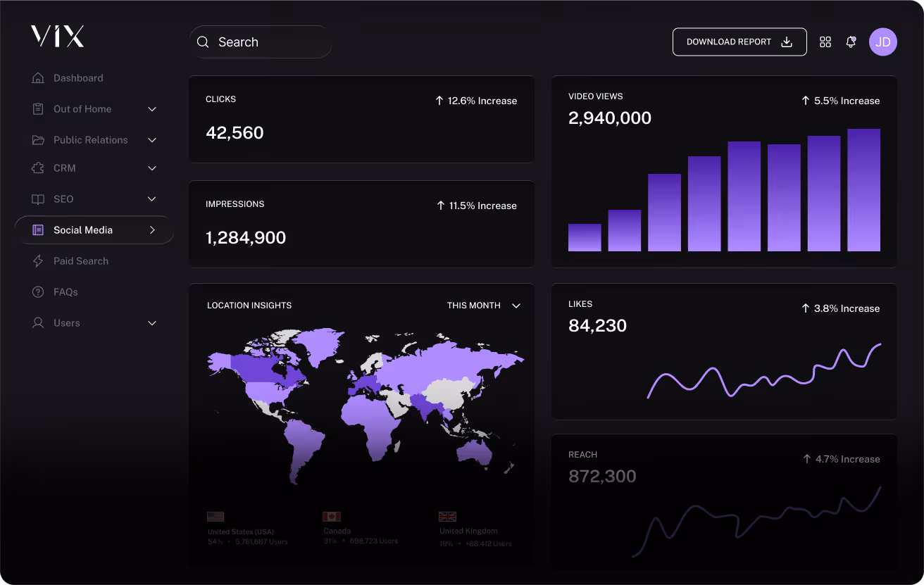Click the 84,230 likes value

[597, 325]
